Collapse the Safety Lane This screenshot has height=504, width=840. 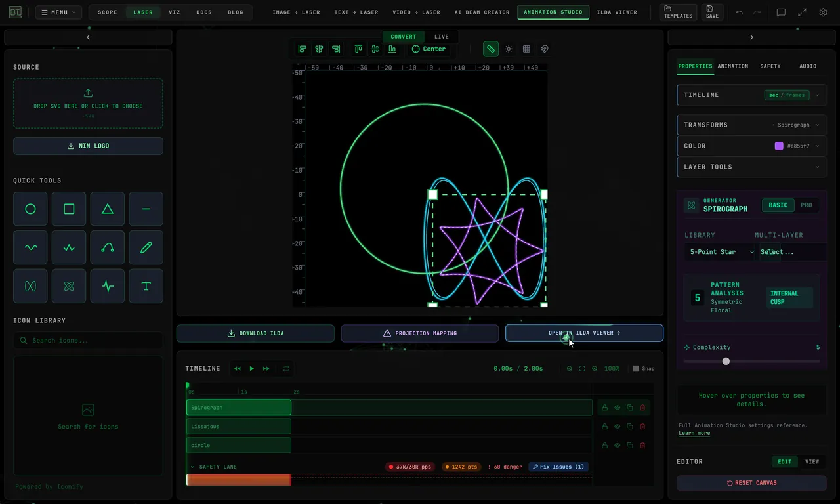(193, 467)
